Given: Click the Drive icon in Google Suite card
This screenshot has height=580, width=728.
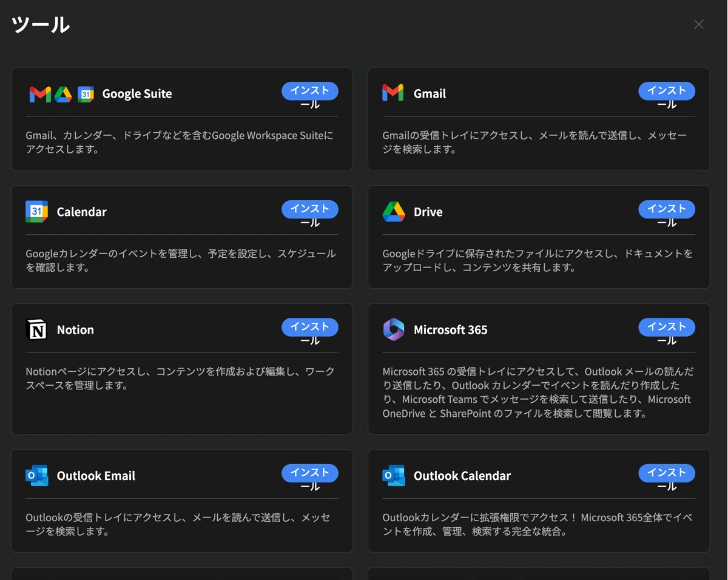Looking at the screenshot, I should tap(63, 94).
